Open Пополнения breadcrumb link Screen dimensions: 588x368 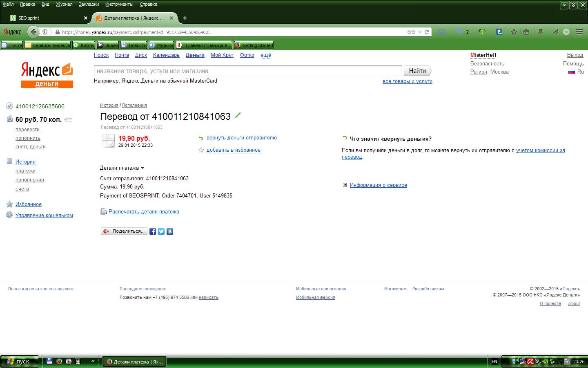134,105
